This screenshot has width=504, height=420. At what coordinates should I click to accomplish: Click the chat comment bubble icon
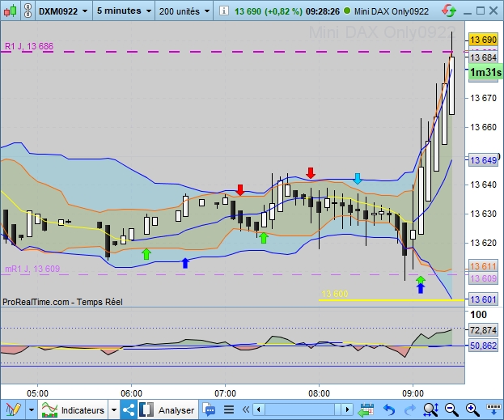pyautogui.click(x=210, y=409)
